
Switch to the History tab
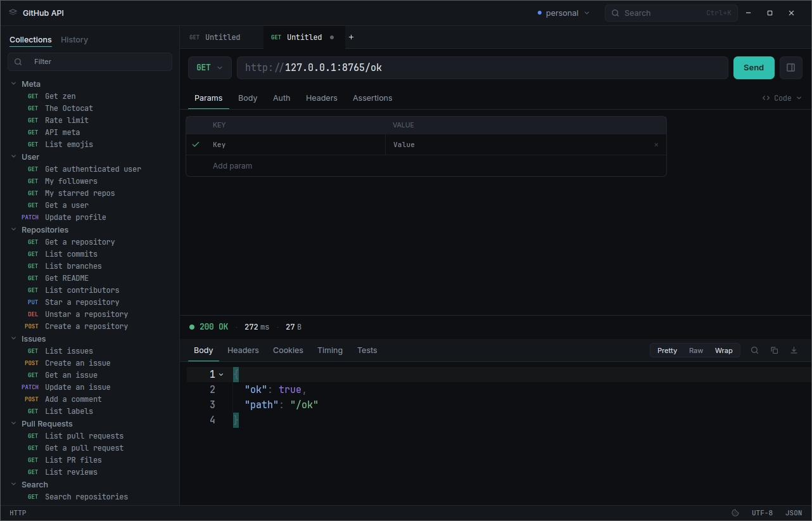point(74,40)
